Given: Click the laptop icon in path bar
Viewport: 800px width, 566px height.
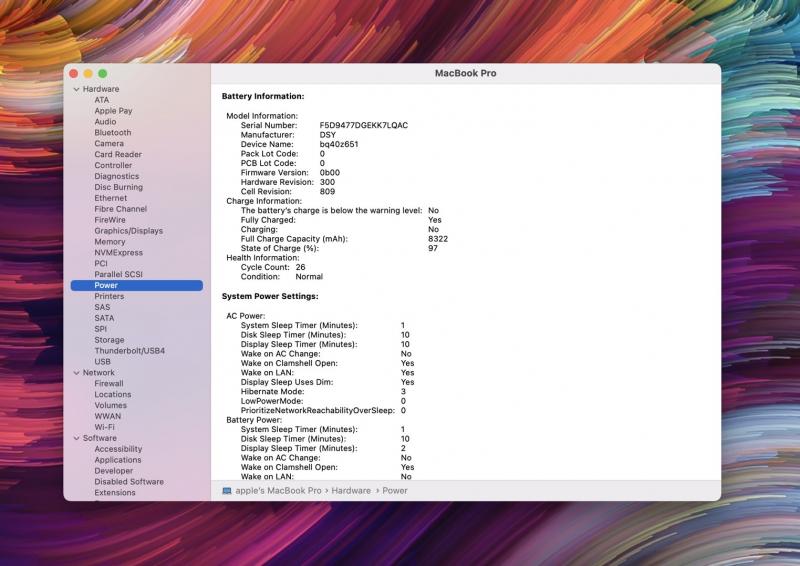Looking at the screenshot, I should (x=227, y=491).
